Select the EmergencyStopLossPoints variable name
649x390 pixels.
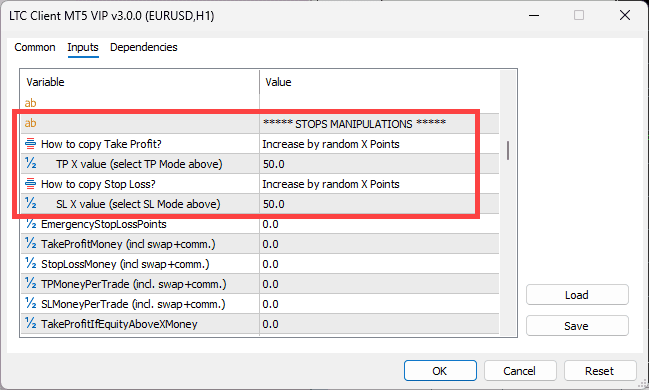[x=104, y=224]
